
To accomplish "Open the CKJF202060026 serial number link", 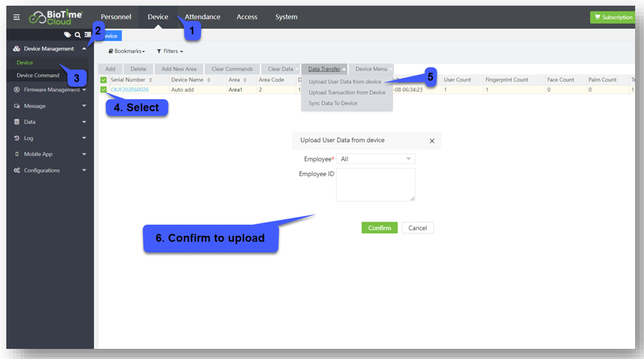I will (x=130, y=90).
